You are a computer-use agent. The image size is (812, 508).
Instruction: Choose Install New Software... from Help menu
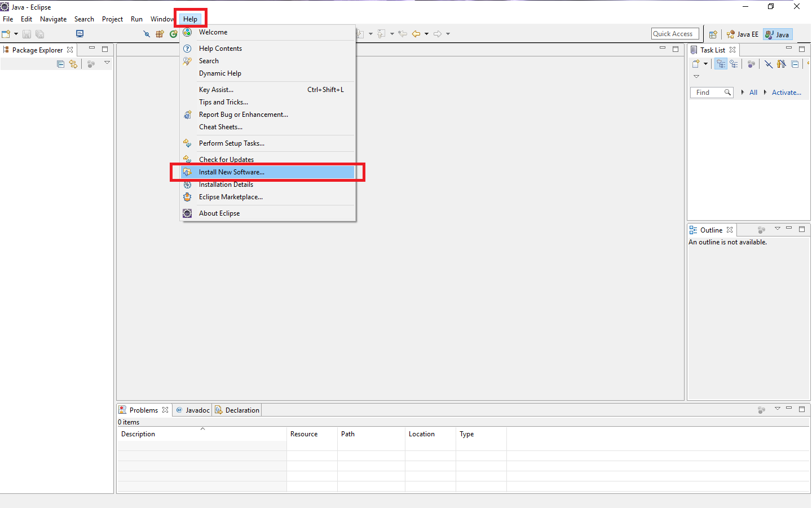tap(268, 172)
